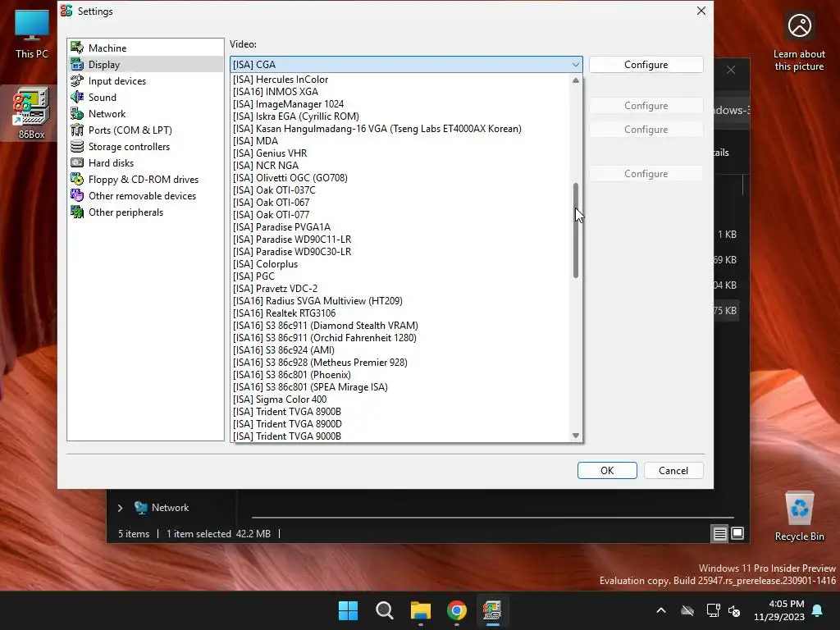Choose [ISA] Iskra EGA (Cyrillic ROM)

click(400, 116)
